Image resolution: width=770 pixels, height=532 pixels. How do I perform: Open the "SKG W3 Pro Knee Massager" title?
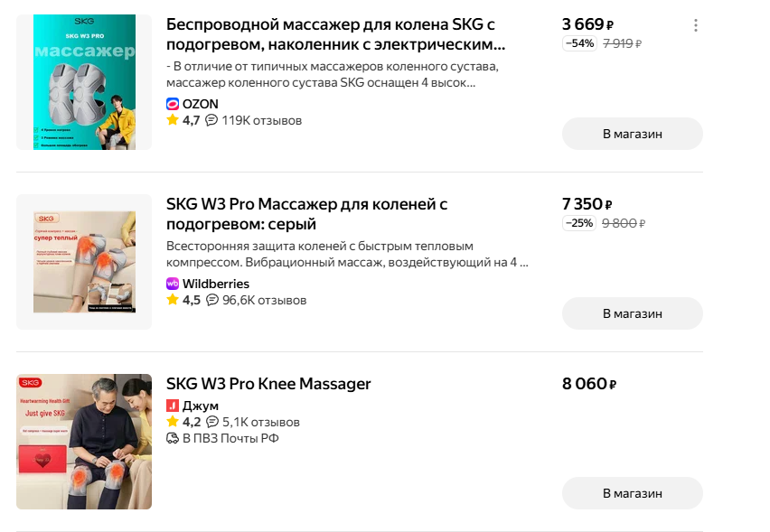tap(268, 384)
